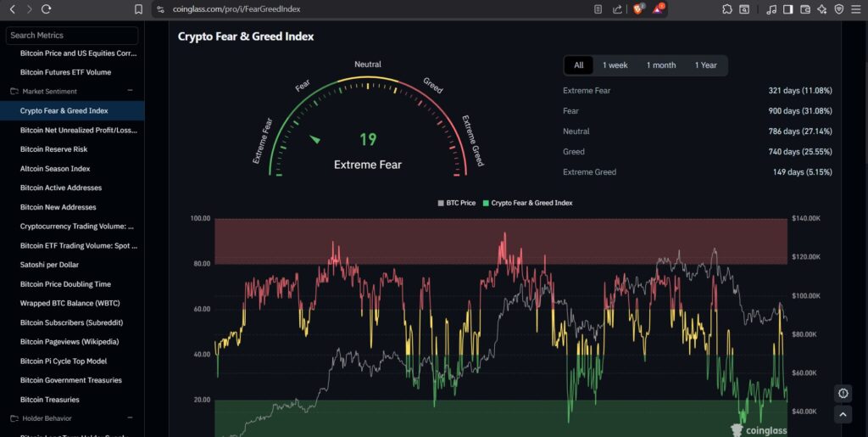
Task: Click the Leo AI sparkle icon
Action: click(x=821, y=9)
